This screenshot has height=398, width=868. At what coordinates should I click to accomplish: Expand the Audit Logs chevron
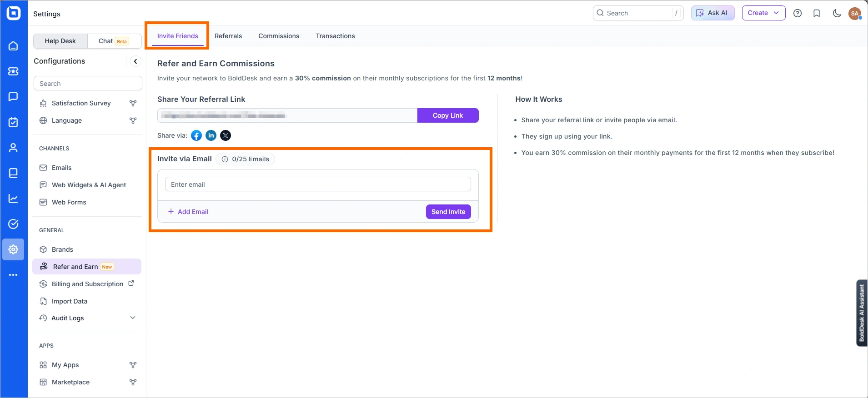(133, 318)
